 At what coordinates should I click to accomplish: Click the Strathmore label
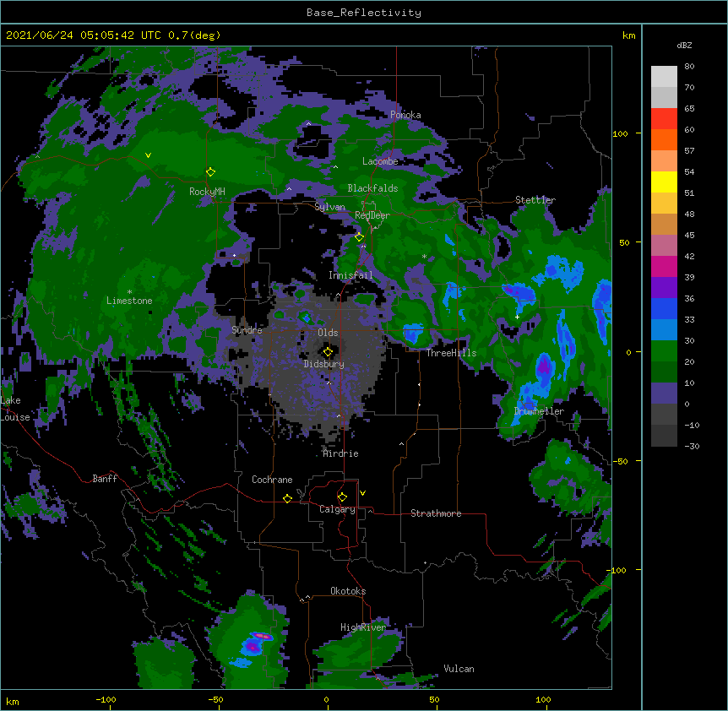point(436,513)
